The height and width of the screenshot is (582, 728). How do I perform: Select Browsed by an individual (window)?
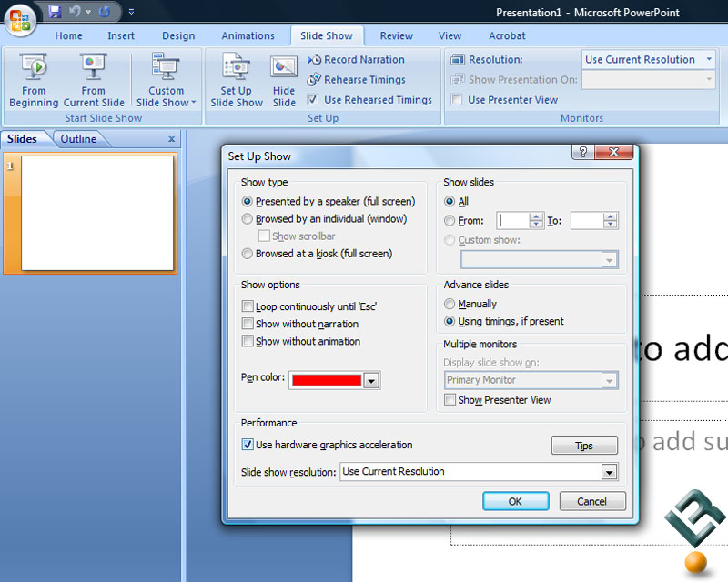(x=248, y=219)
